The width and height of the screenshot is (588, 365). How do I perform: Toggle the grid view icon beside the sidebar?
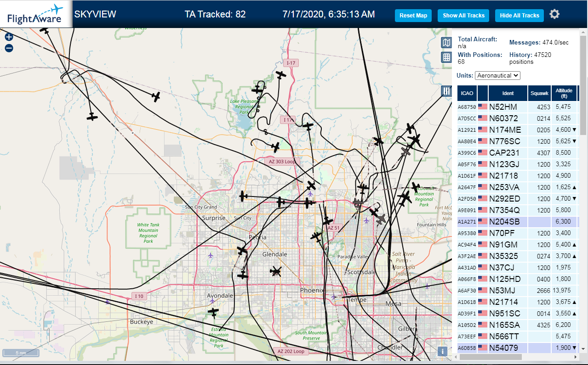tap(446, 57)
